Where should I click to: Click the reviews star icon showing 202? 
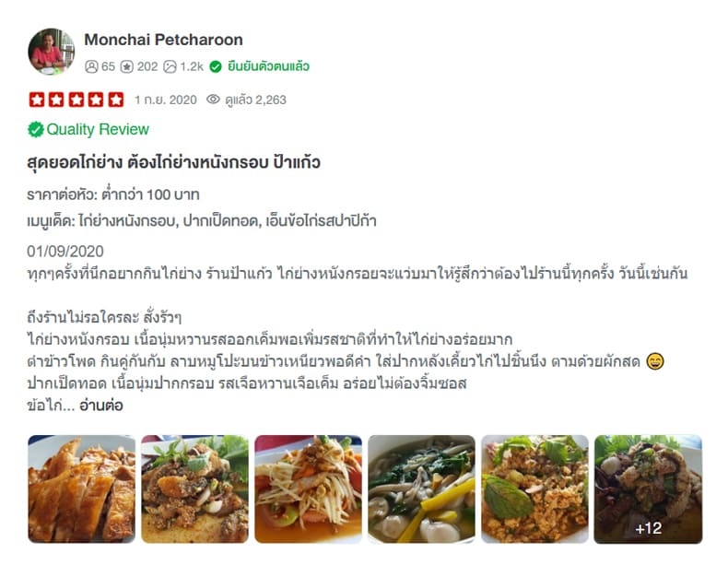(127, 67)
